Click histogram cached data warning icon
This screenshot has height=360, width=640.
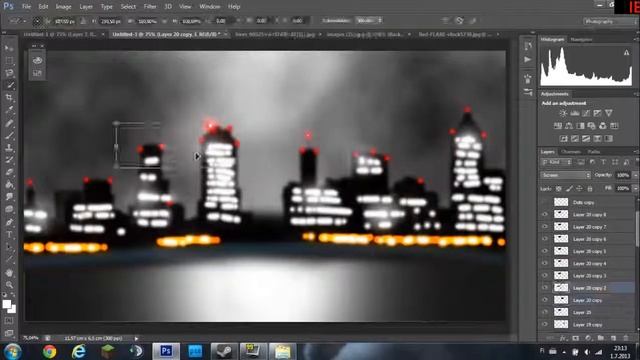click(x=626, y=53)
